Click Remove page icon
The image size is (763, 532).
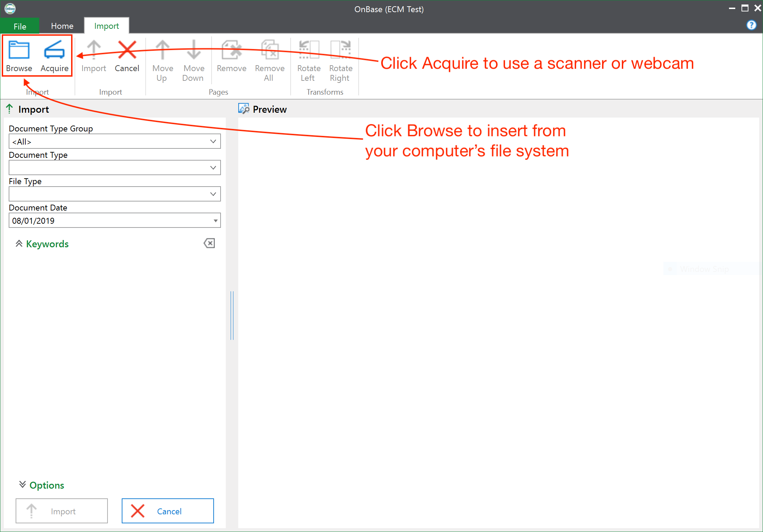pos(232,50)
